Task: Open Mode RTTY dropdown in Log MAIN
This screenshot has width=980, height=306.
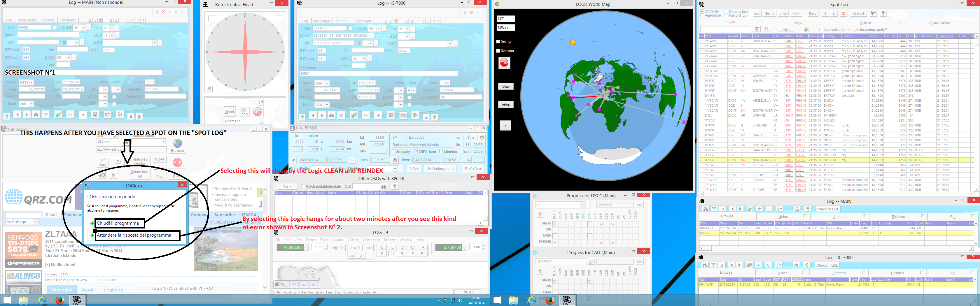Action: (x=31, y=82)
